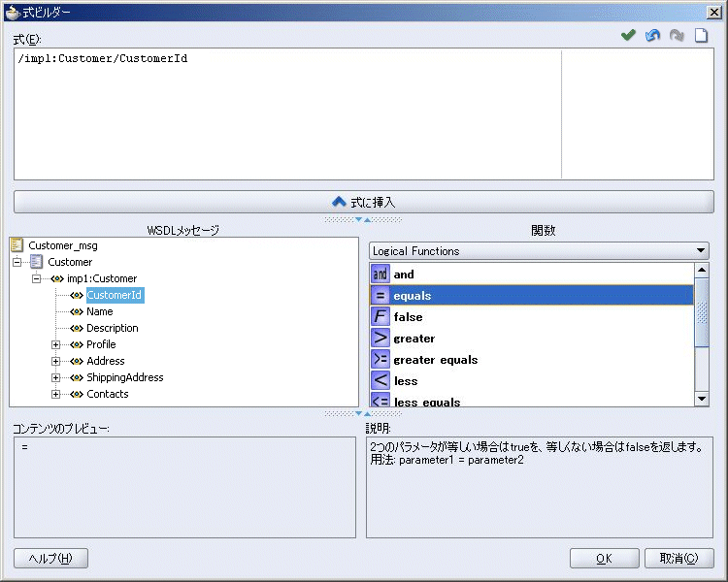Expand the ShippingAddress node

55,377
